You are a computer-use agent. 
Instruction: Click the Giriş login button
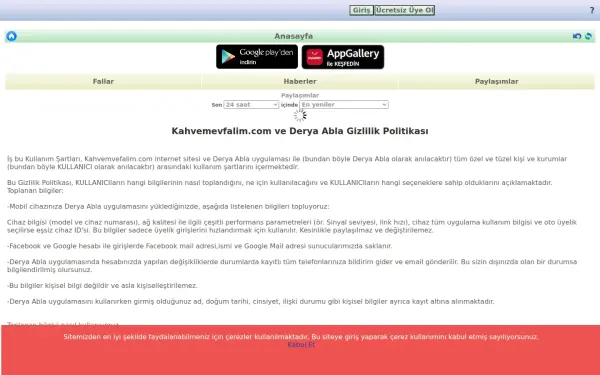click(361, 10)
